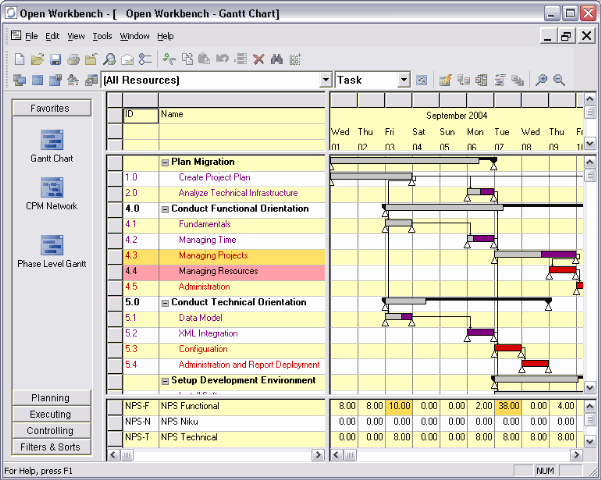The height and width of the screenshot is (480, 601).
Task: Click the Filters & Sorts button
Action: (51, 446)
